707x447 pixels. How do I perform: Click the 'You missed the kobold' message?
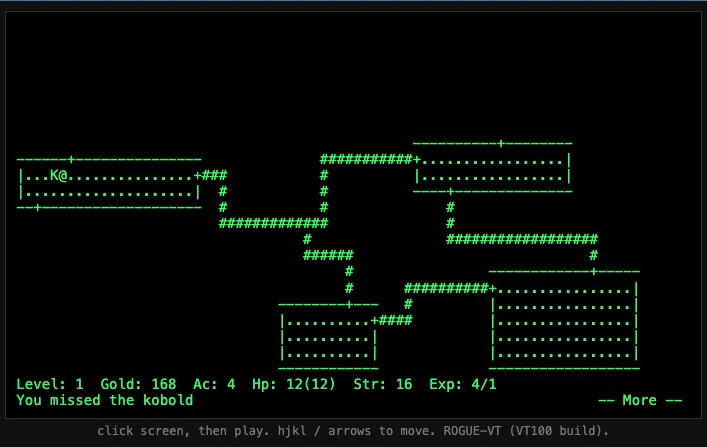click(x=105, y=400)
